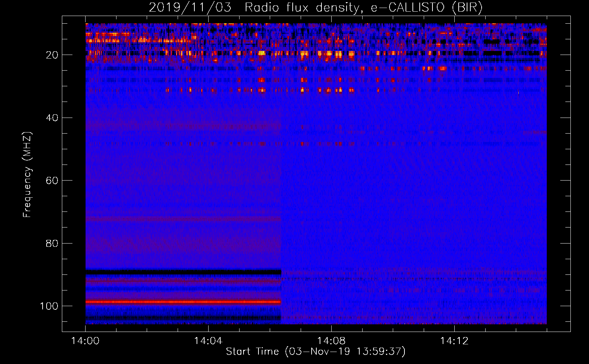The width and height of the screenshot is (589, 364).
Task: Click the 14:08 time tick label
Action: [x=331, y=341]
